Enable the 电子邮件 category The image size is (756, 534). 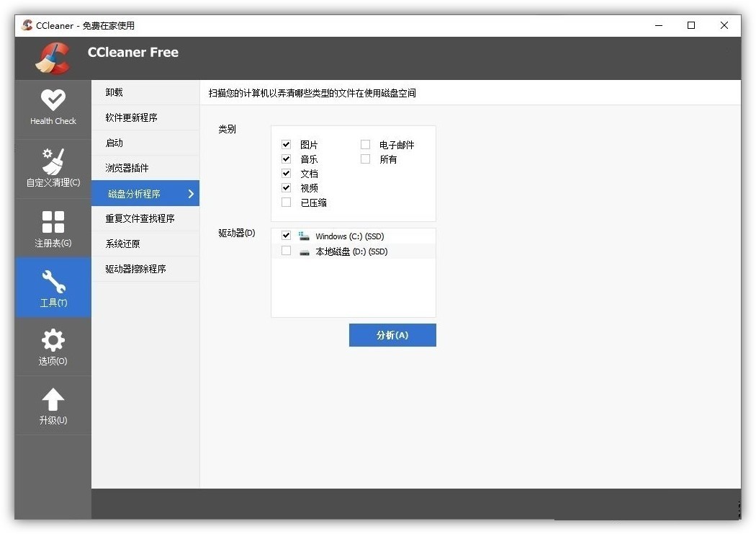365,144
